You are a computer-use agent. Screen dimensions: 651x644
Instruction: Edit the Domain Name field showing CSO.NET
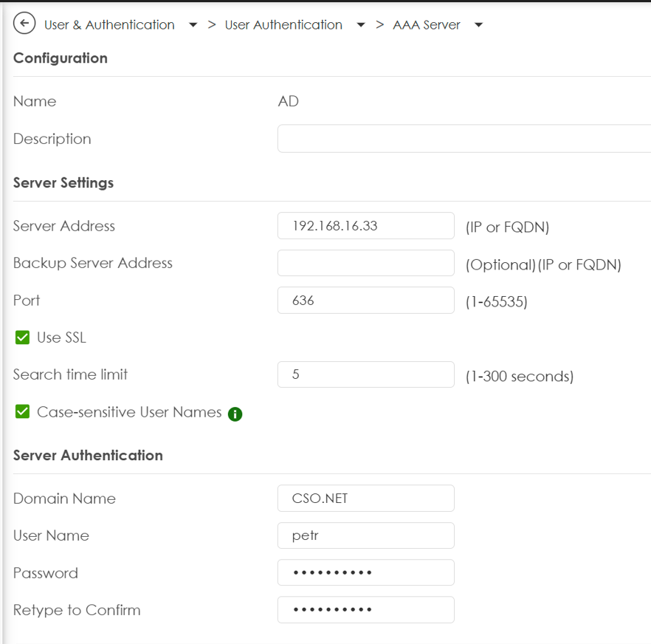tap(365, 498)
